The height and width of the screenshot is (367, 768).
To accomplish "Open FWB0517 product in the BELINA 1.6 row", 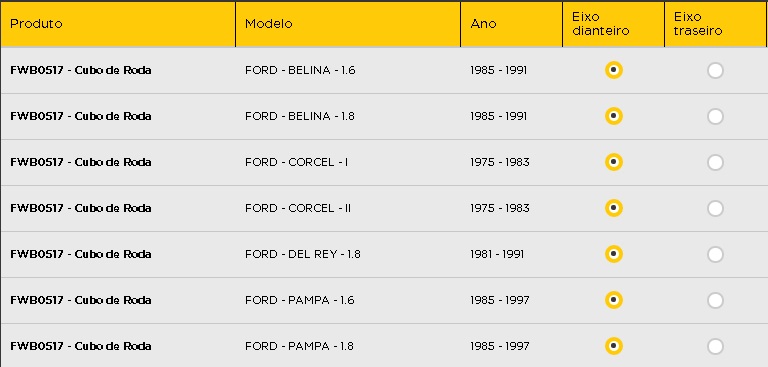I will tap(81, 70).
